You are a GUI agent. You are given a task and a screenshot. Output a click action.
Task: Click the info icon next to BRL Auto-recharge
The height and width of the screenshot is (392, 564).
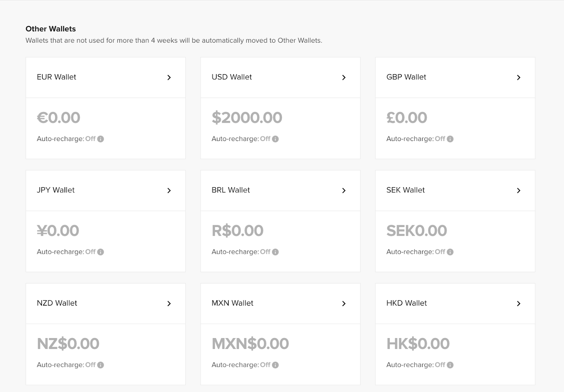pos(276,252)
